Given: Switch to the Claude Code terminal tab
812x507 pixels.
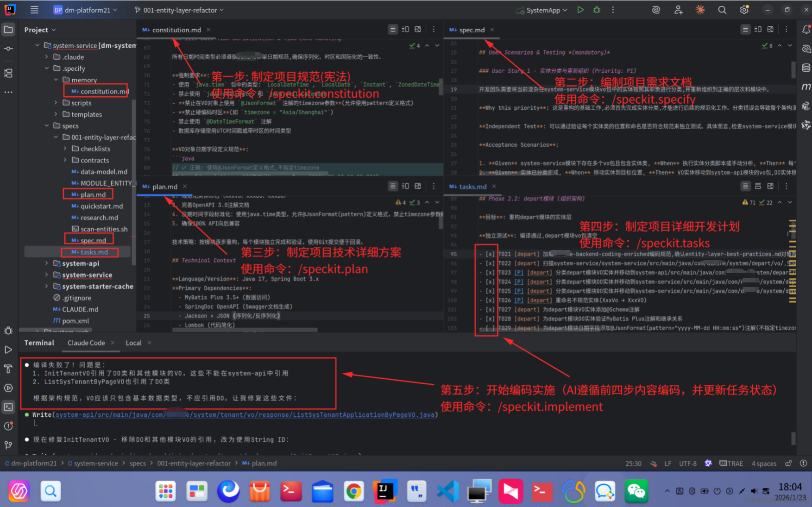Looking at the screenshot, I should coord(86,343).
